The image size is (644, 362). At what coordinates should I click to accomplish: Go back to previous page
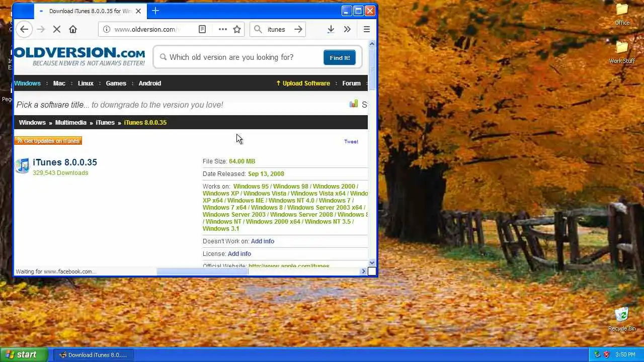coord(24,29)
